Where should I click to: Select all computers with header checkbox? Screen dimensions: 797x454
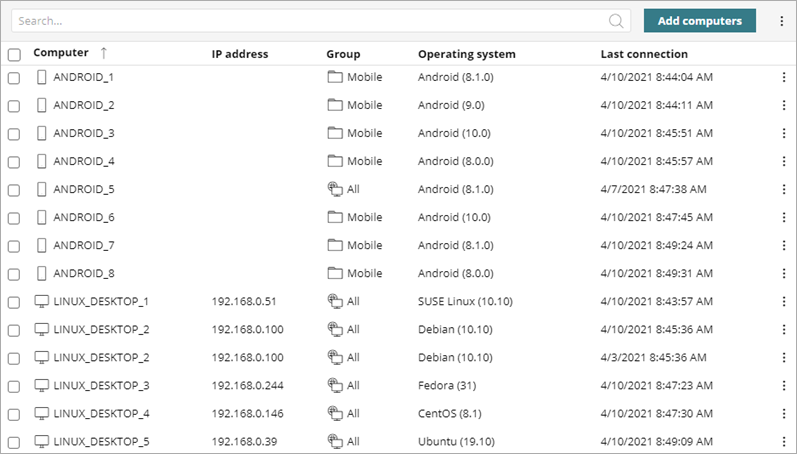click(x=14, y=55)
